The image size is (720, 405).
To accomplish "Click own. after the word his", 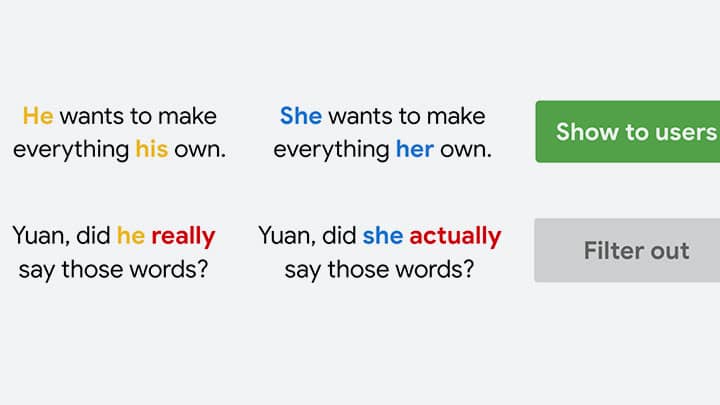I will point(200,150).
